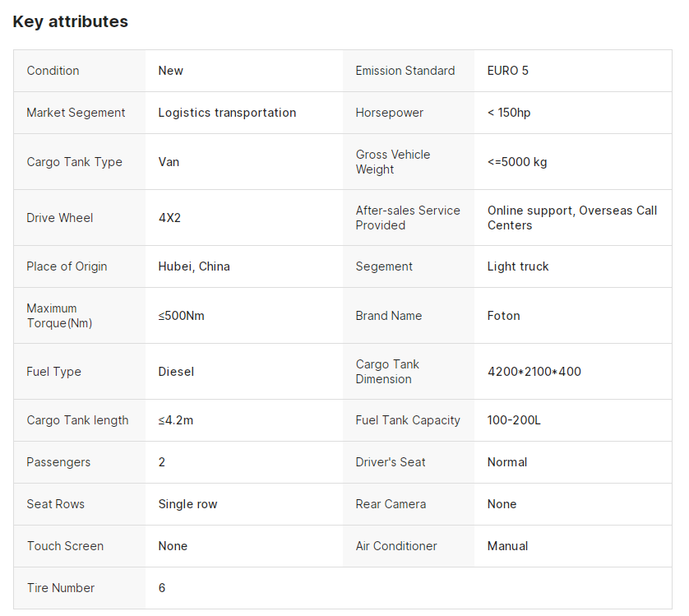Click the EURO 5 emission value
This screenshot has width=689, height=616.
(x=508, y=71)
